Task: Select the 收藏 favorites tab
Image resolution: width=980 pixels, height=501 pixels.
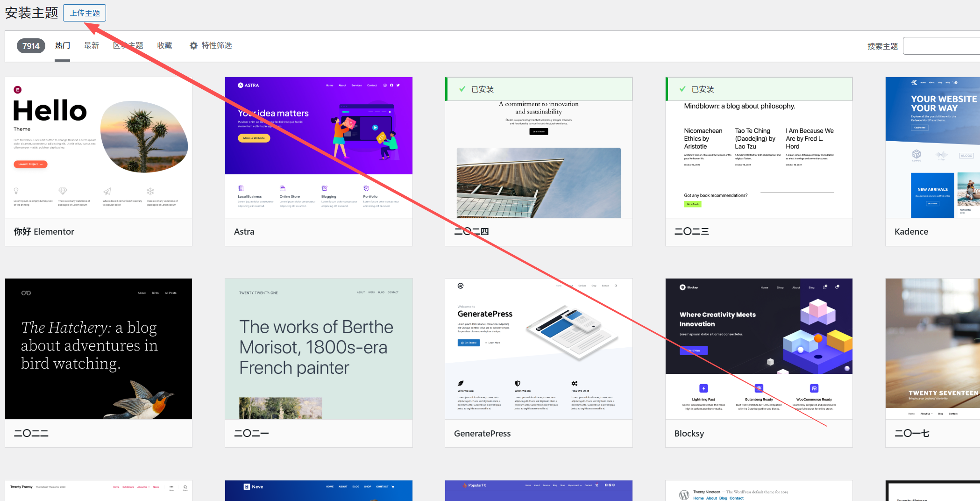Action: [164, 46]
